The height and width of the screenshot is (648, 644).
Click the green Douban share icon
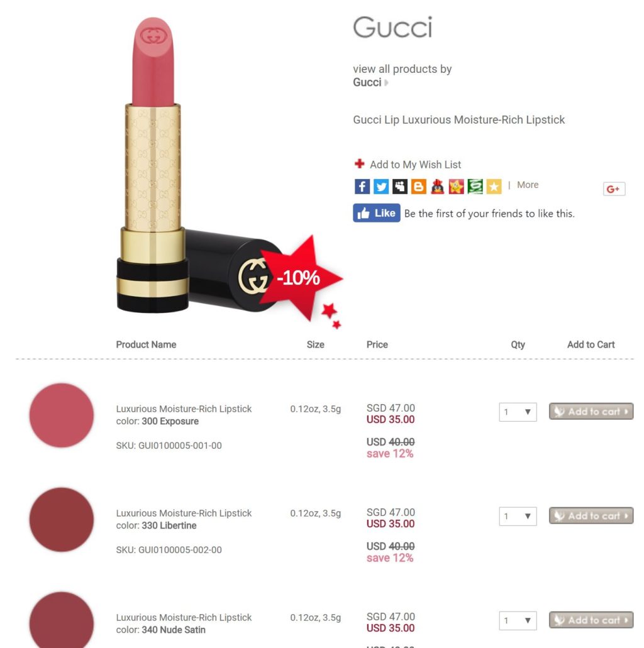[x=475, y=187]
